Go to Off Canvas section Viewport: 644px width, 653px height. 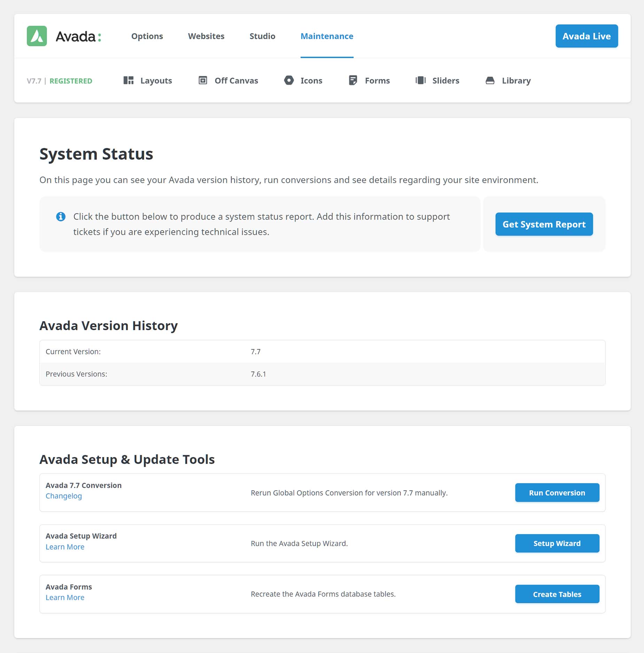(x=236, y=81)
